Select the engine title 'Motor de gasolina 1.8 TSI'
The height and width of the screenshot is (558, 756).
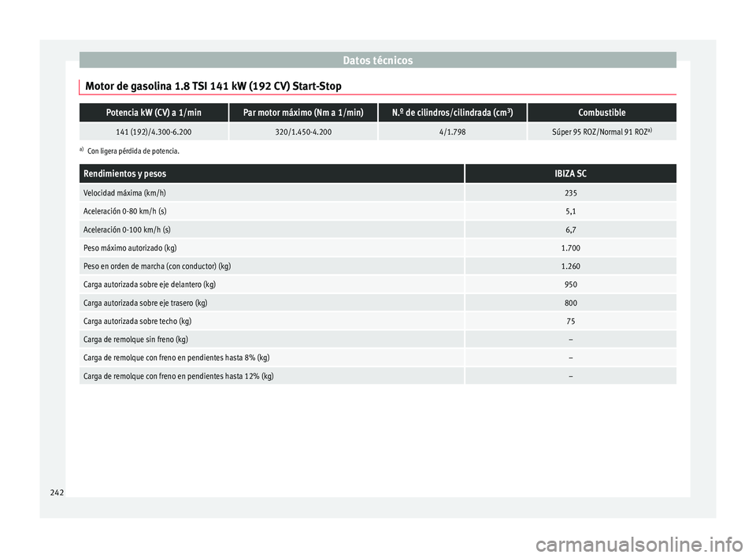(x=213, y=87)
